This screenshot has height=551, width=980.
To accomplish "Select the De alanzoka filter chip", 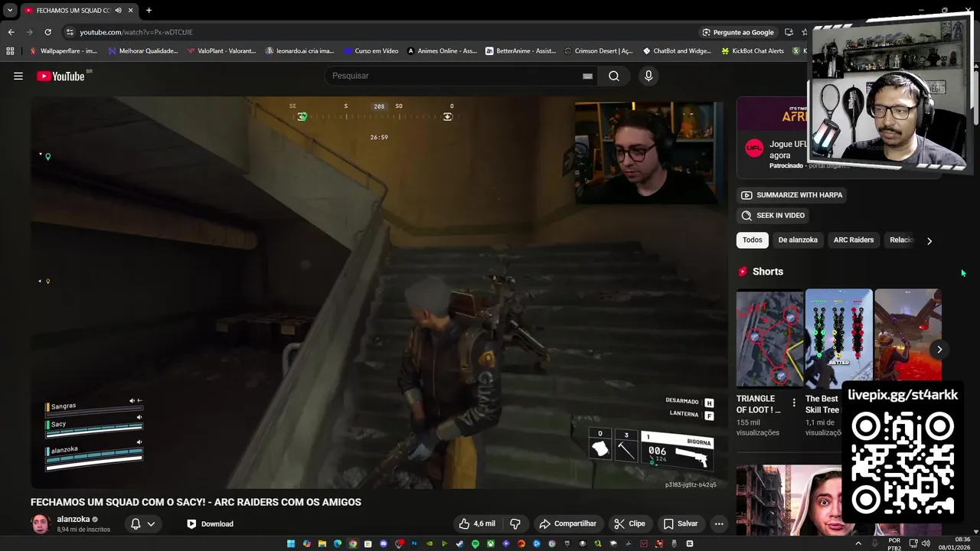I will (x=798, y=240).
